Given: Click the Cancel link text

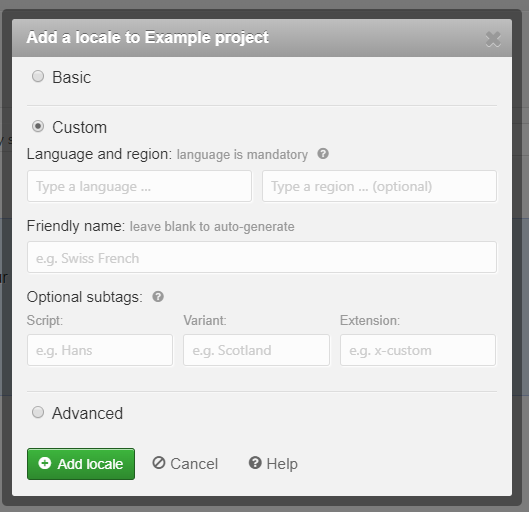Looking at the screenshot, I should [194, 464].
